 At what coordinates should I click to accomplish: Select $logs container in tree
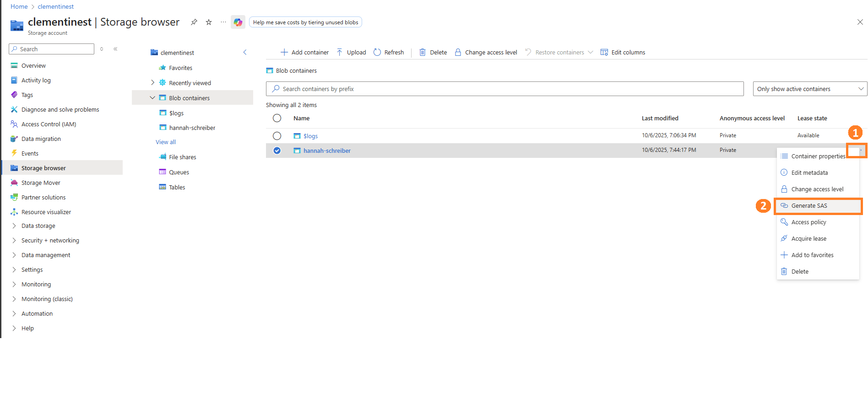click(x=176, y=113)
